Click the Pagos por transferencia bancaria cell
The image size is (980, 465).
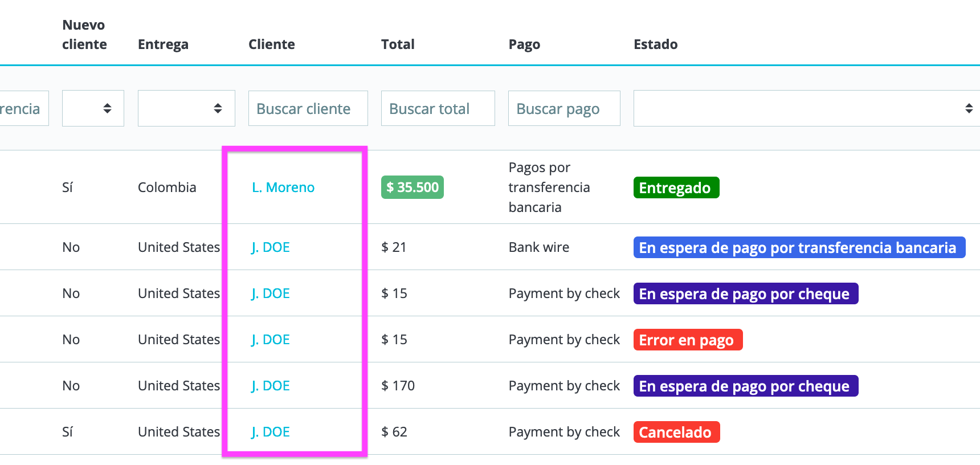[549, 187]
